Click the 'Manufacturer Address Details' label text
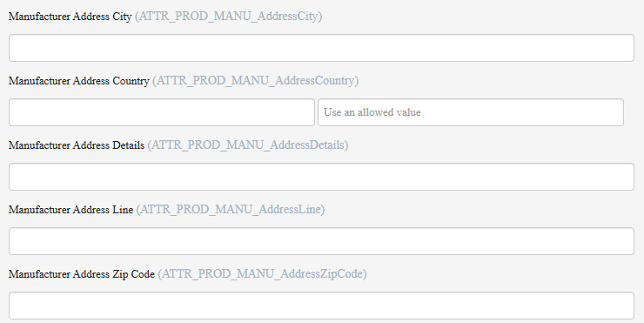644x323 pixels. point(77,145)
